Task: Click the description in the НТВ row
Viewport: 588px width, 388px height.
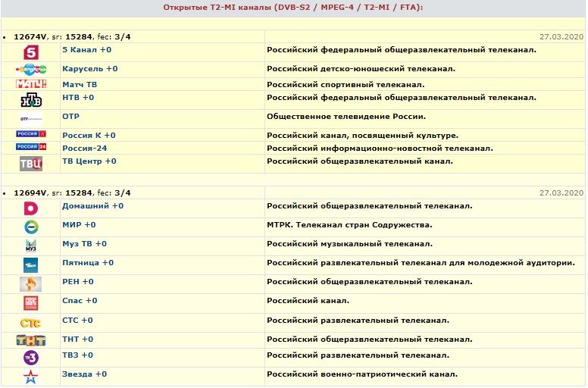Action: tap(402, 98)
